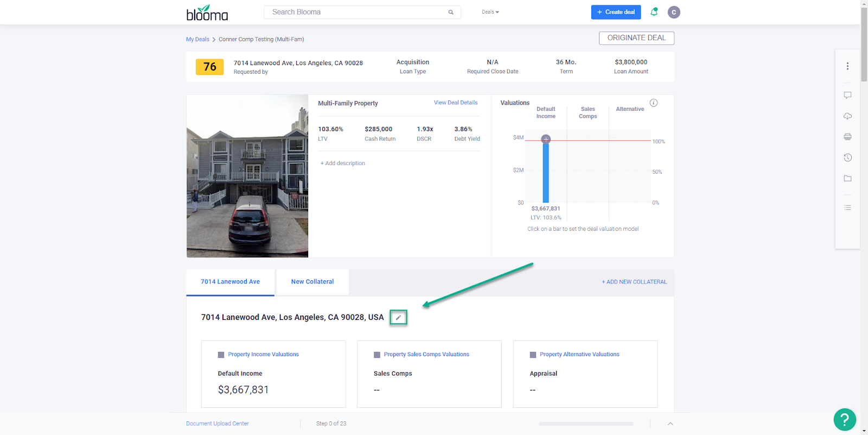This screenshot has height=435, width=868.
Task: Click the blue Default Income valuation bar
Action: coord(546,173)
